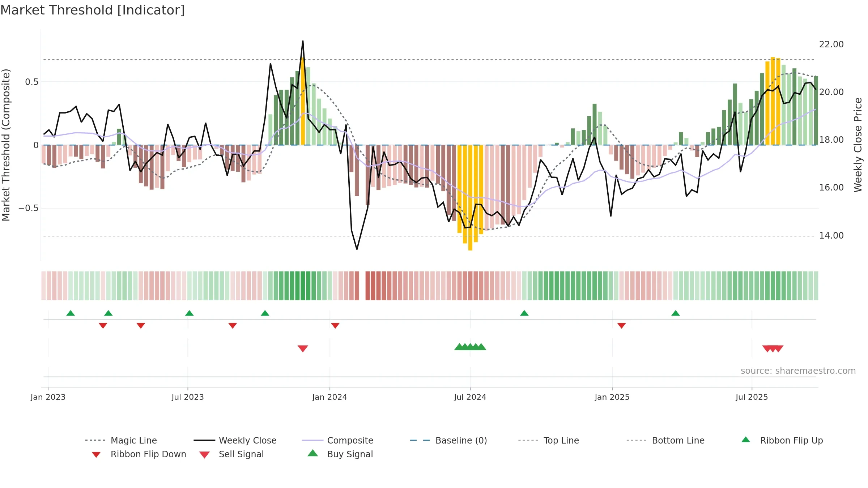This screenshot has width=868, height=488.
Task: Click the −0.5 composite axis label
Action: (x=29, y=208)
